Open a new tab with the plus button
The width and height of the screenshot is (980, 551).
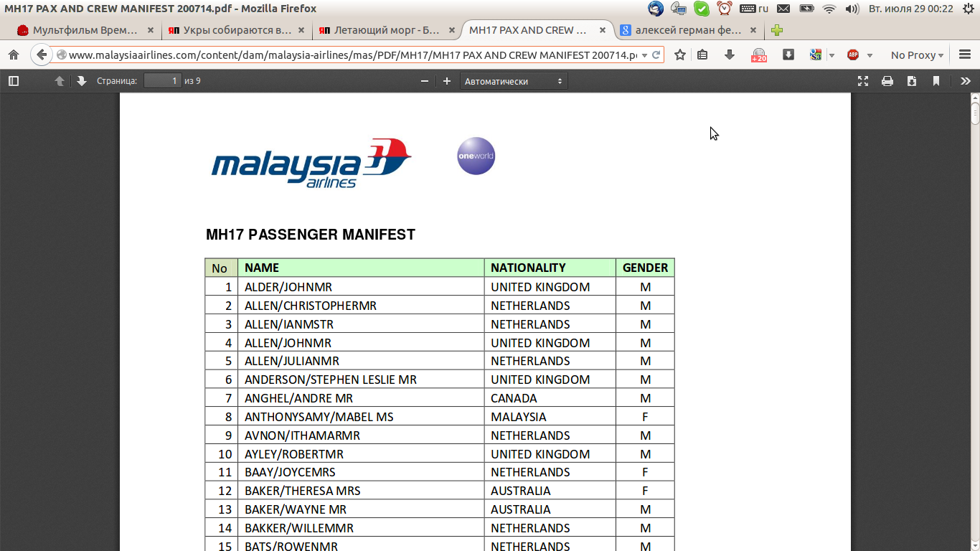776,30
